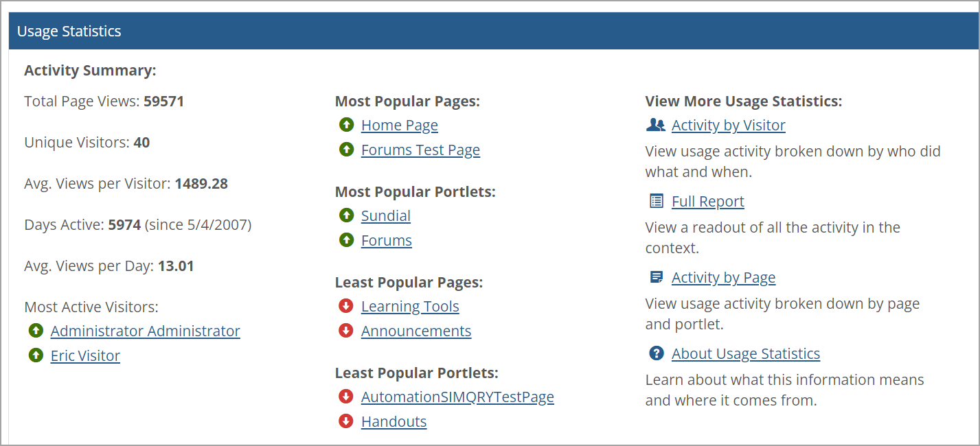
Task: Open the Full Report link
Action: 707,201
